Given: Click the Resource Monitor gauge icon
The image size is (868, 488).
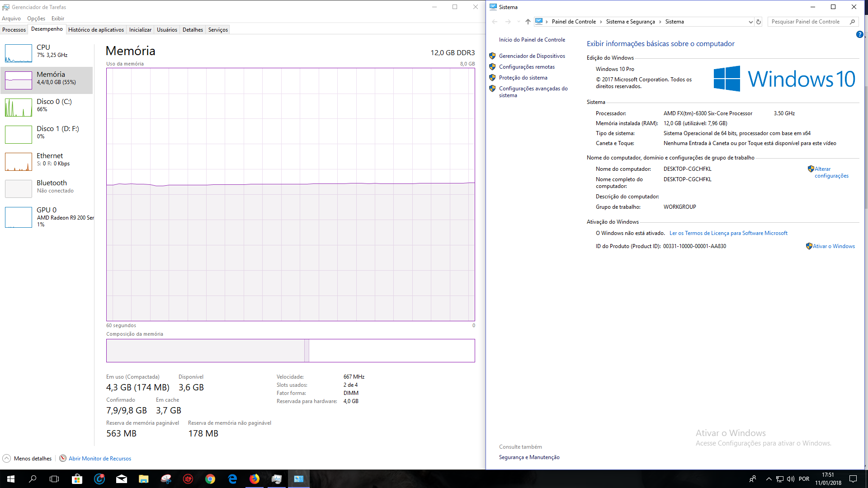Looking at the screenshot, I should tap(63, 458).
